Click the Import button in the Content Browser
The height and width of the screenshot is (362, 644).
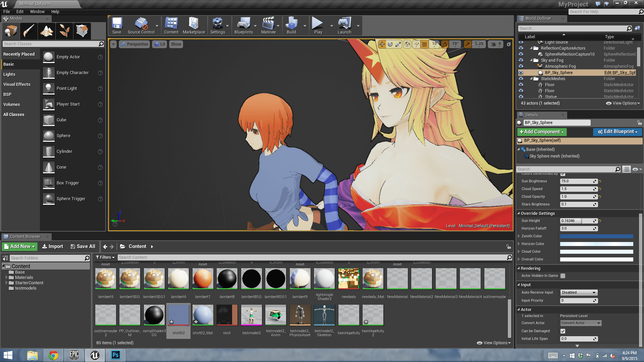[x=53, y=246]
